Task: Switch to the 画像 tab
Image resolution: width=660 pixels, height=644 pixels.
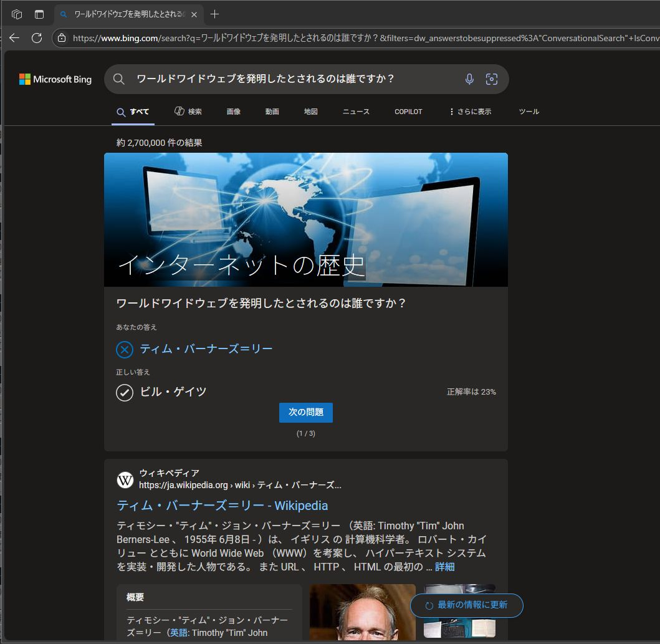Action: [234, 112]
